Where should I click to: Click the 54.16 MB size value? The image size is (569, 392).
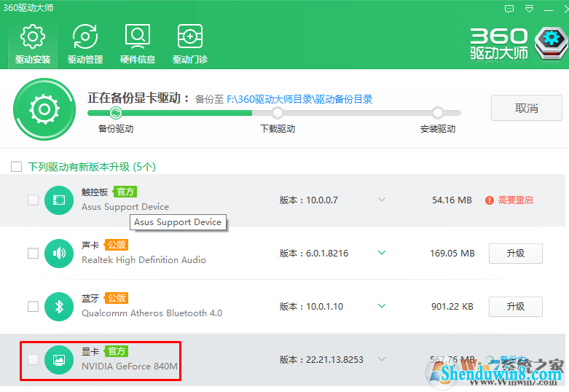click(452, 200)
